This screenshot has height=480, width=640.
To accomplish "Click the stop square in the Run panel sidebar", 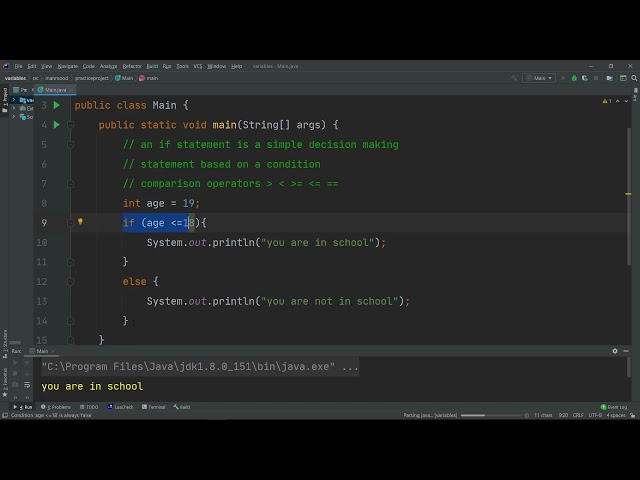I will tap(15, 373).
